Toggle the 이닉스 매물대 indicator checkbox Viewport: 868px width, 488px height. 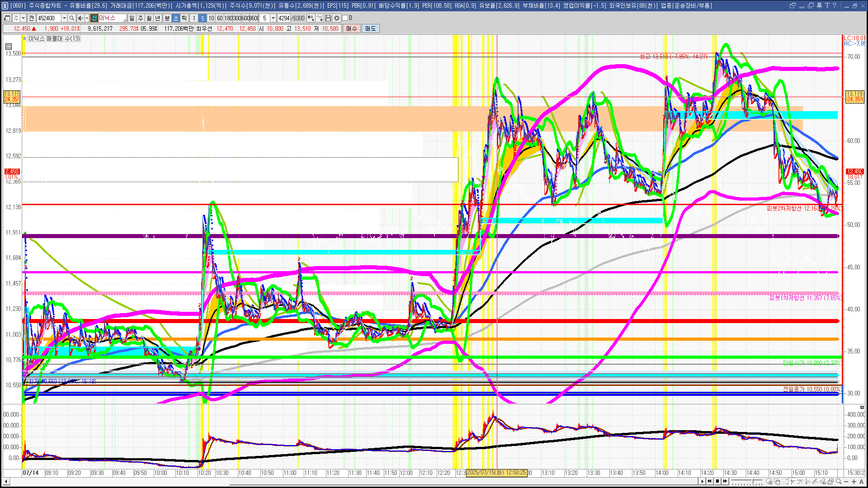click(25, 38)
